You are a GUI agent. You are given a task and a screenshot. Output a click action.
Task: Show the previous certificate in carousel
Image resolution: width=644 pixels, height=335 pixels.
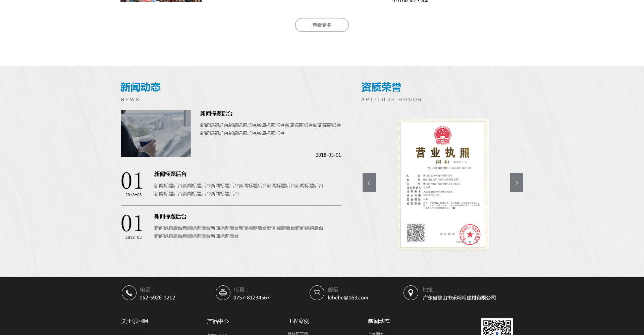pos(369,183)
